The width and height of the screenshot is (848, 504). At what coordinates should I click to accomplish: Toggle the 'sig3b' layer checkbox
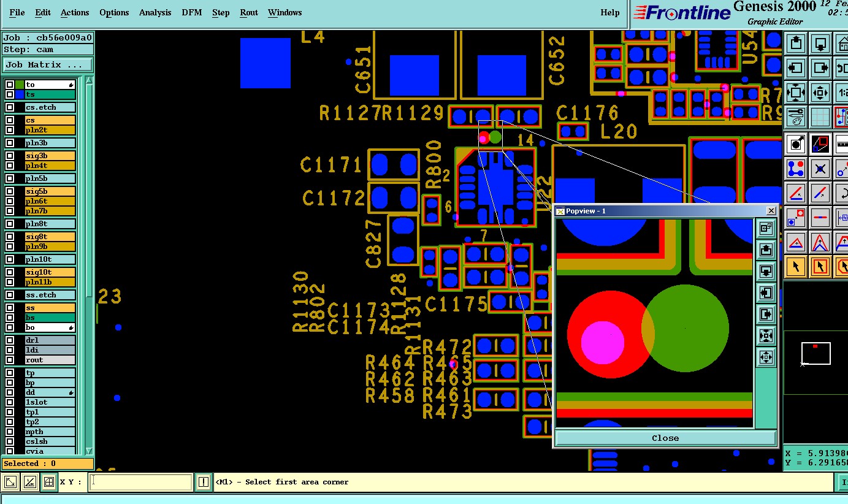click(x=9, y=156)
